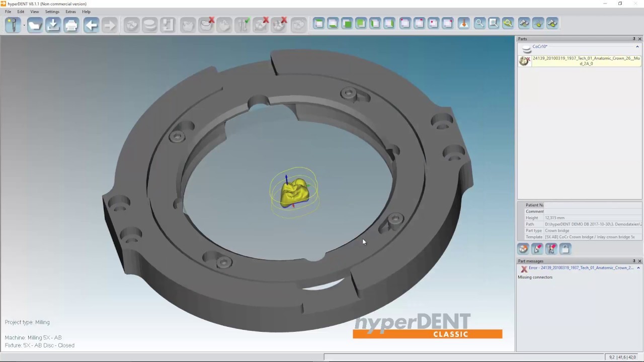Screen dimensions: 644x362
Task: Click the zoom window icon
Action: pyautogui.click(x=494, y=23)
